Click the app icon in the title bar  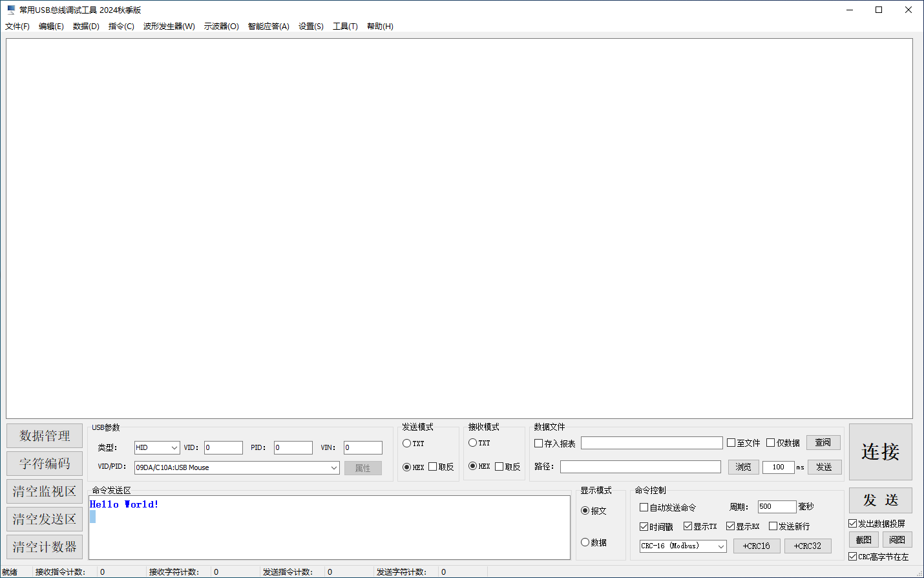10,10
